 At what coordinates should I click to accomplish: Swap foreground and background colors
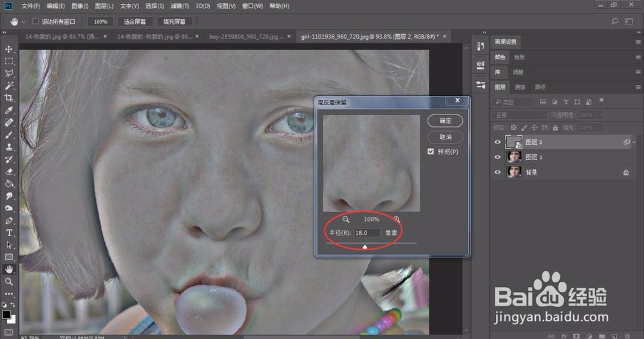pos(13,304)
